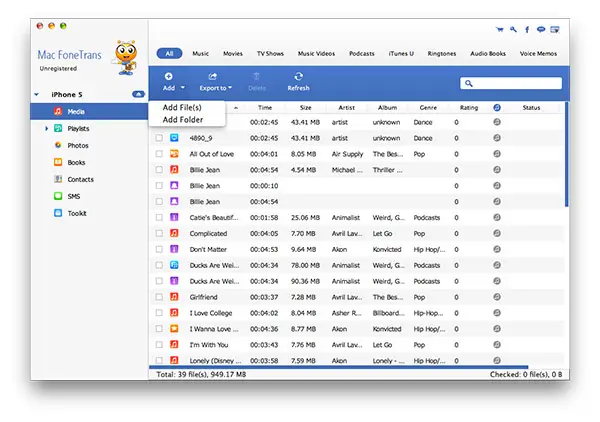
Task: Click the Delete trash icon
Action: point(257,77)
